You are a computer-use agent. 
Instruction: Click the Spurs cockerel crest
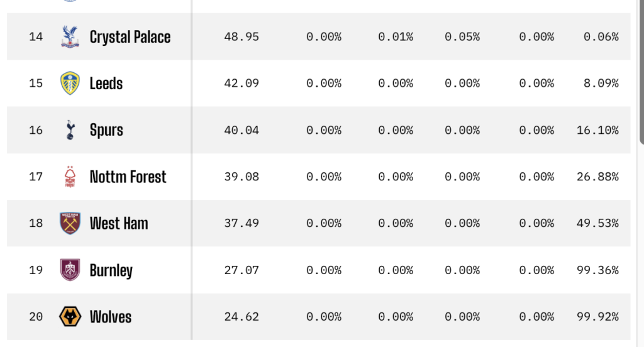click(x=70, y=130)
